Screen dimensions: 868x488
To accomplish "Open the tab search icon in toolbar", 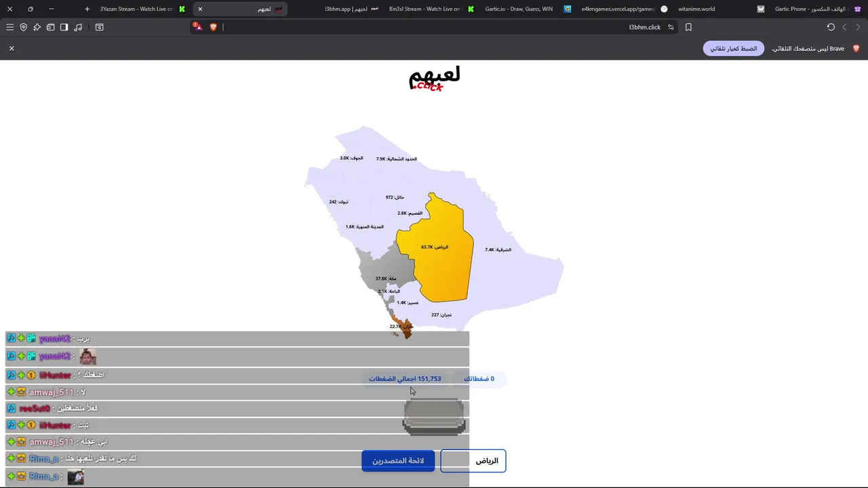I will (x=99, y=27).
